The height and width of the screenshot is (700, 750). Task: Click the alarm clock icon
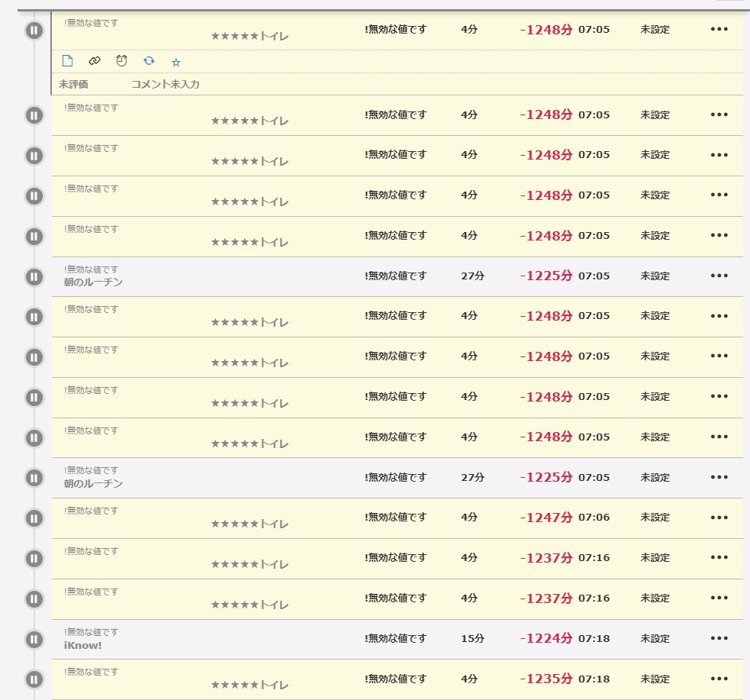point(121,61)
